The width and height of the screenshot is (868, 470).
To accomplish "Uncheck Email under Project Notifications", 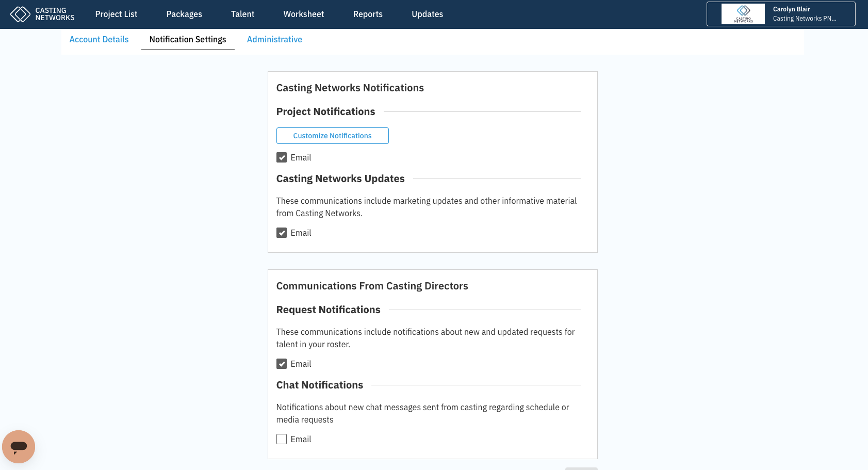I will click(282, 157).
